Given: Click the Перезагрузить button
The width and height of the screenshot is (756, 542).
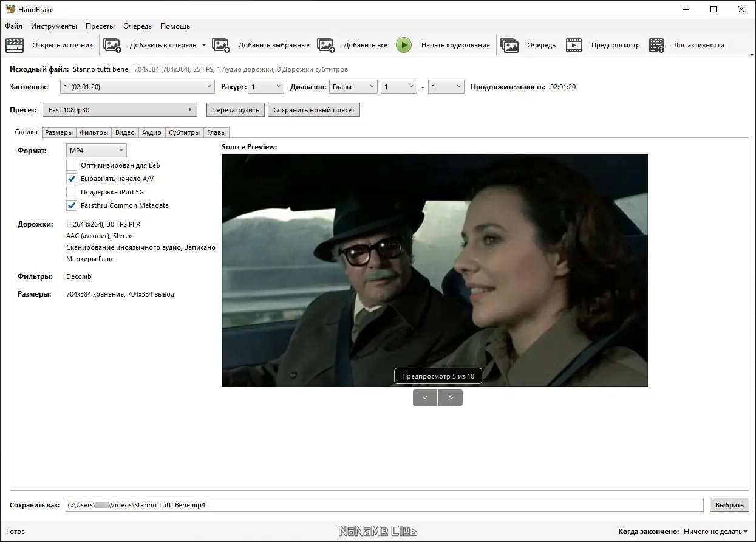Looking at the screenshot, I should click(x=236, y=110).
